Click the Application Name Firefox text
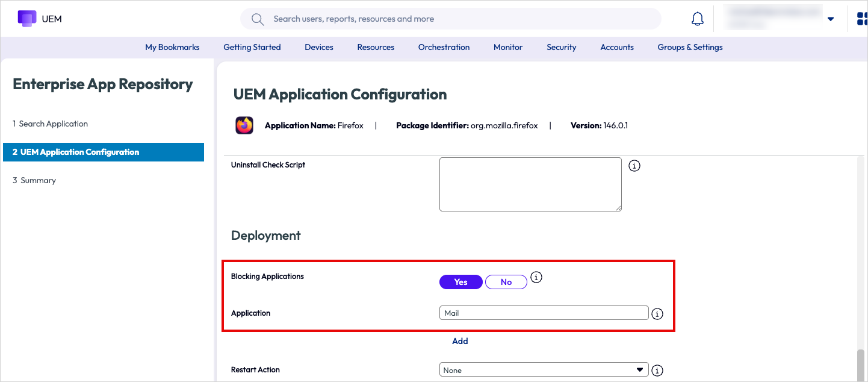 [314, 126]
